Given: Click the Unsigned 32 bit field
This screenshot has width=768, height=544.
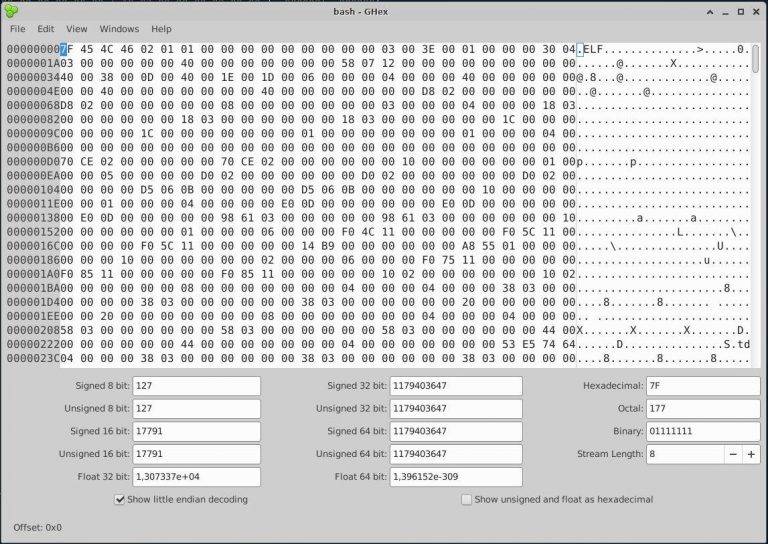Looking at the screenshot, I should click(x=456, y=408).
